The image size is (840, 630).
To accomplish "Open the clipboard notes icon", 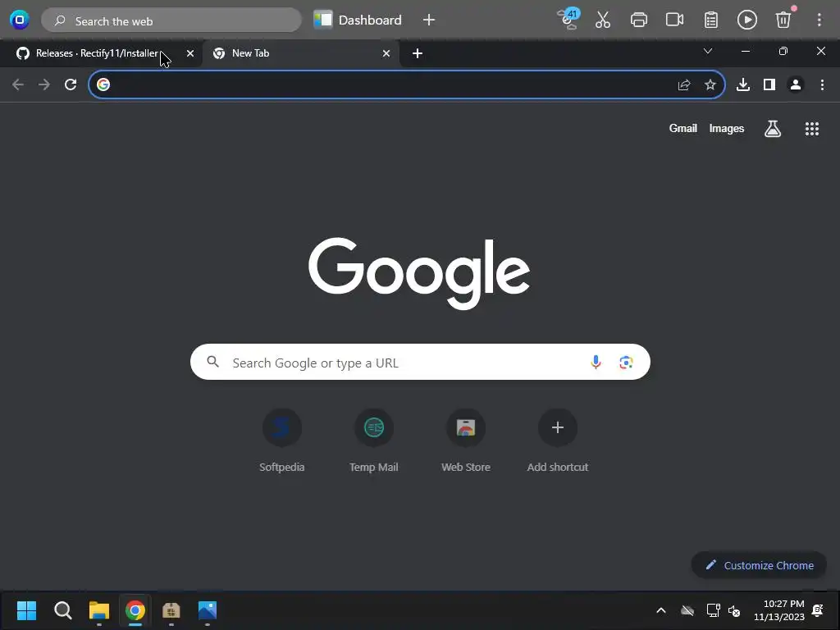I will (x=711, y=21).
